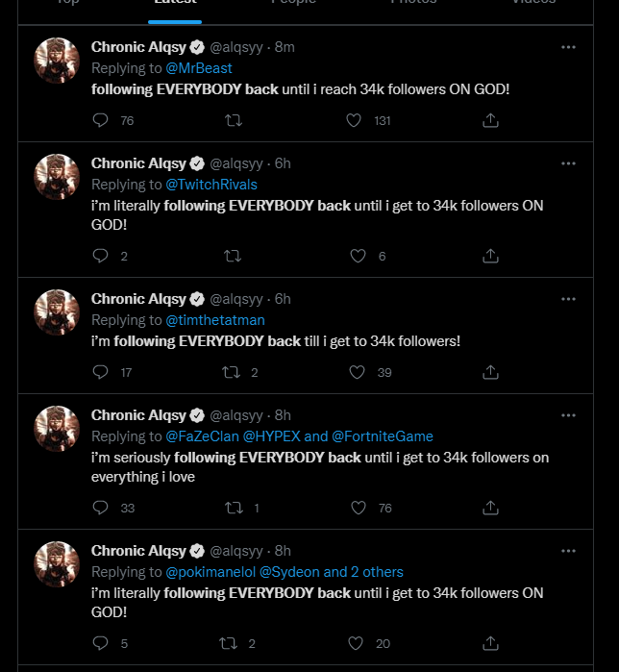Like the tweet replying to @timthetatman

pyautogui.click(x=357, y=372)
